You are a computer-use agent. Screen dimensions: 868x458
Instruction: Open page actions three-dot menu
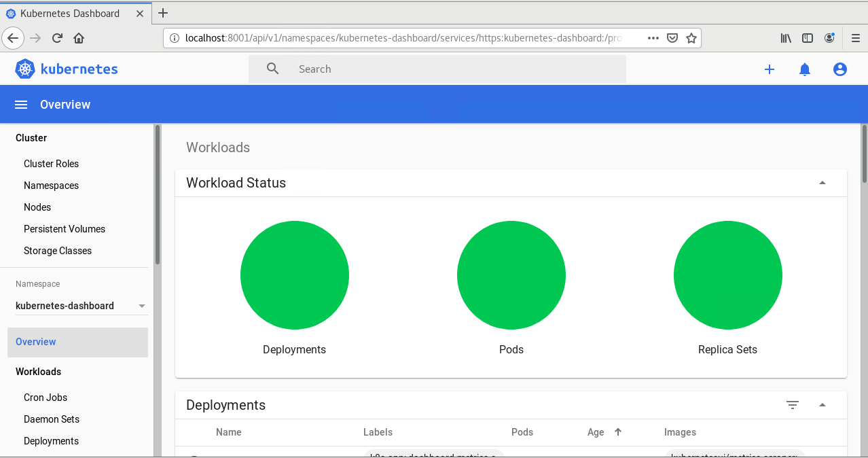pyautogui.click(x=653, y=38)
